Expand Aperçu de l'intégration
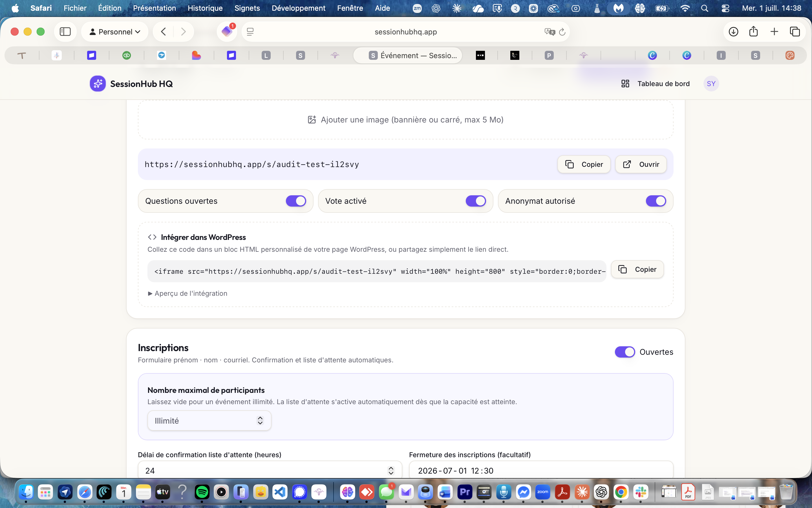 coord(187,293)
